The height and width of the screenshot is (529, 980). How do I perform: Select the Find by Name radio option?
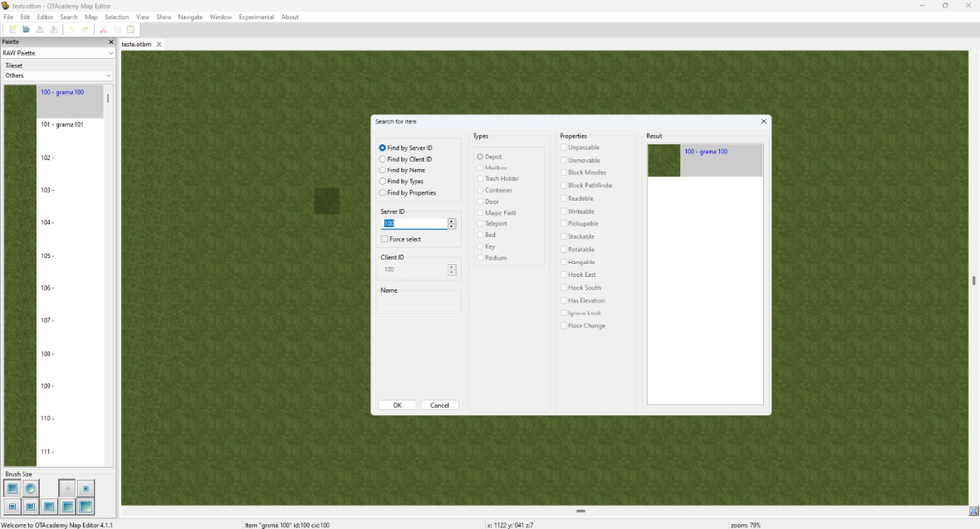point(382,170)
